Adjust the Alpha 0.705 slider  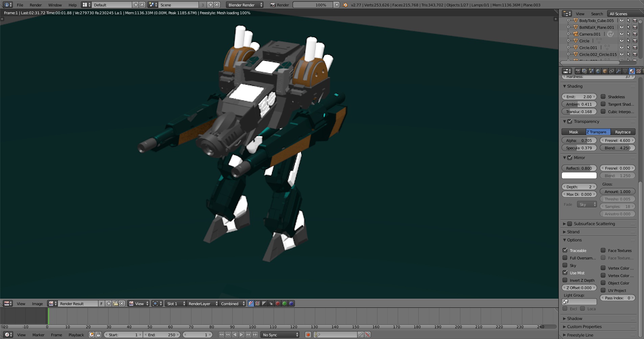[579, 140]
